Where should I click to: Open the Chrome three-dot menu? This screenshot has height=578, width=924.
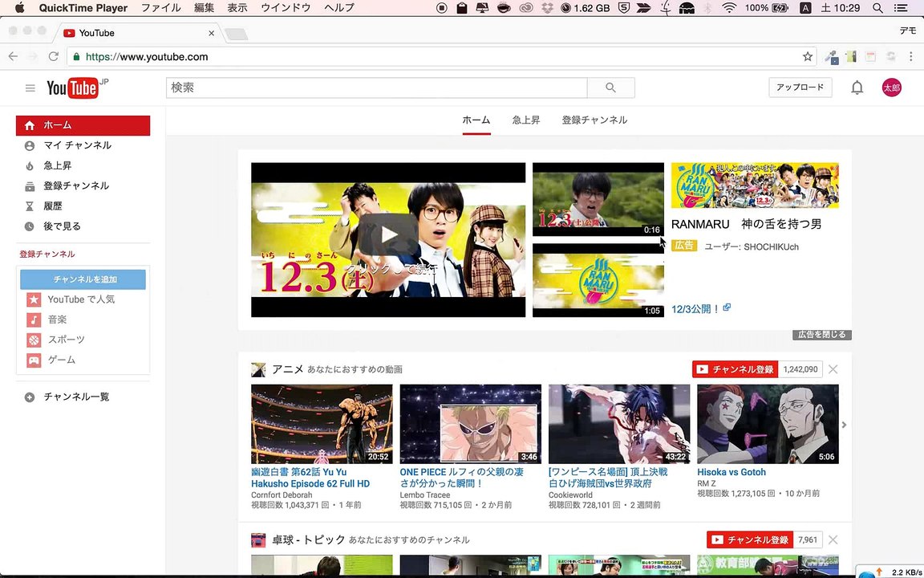tap(911, 57)
